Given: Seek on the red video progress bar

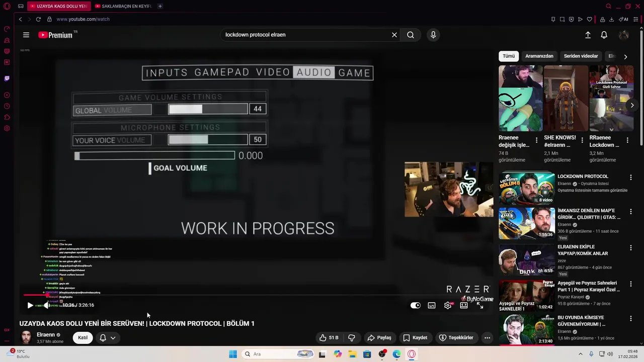Looking at the screenshot, I should 257,295.
